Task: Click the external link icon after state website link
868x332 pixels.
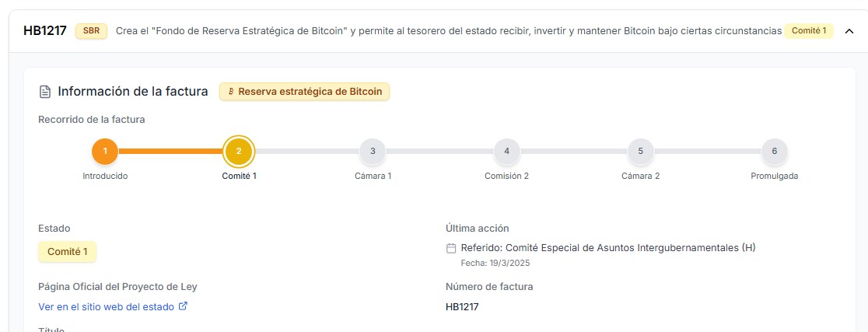Action: pos(184,306)
